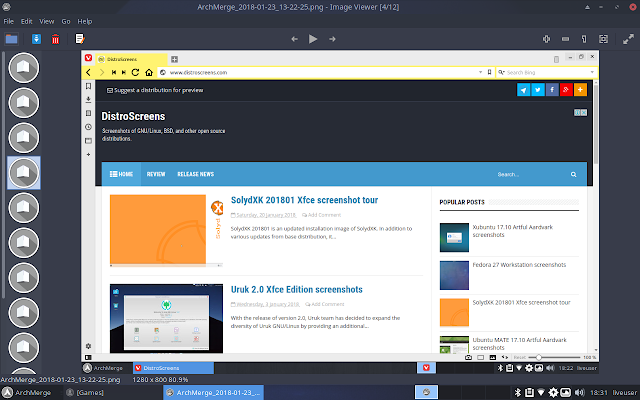640x400 pixels.
Task: Open the Help menu
Action: coord(84,22)
